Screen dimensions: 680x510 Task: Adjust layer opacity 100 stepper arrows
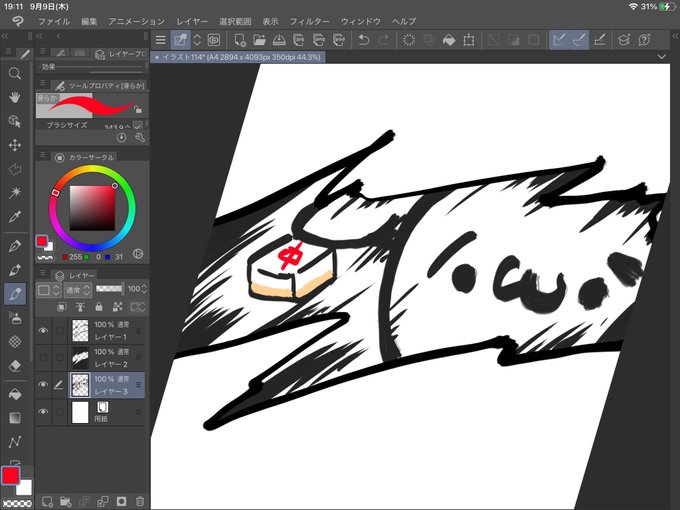click(x=144, y=289)
